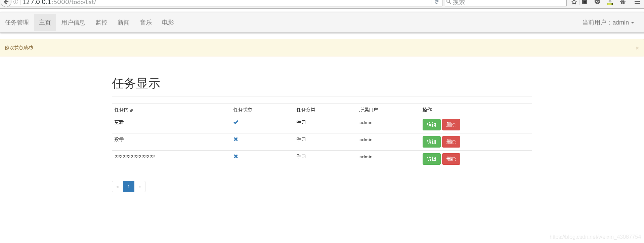Click admin user in the 更新 row
Screen dimensions: 644x243
366,123
